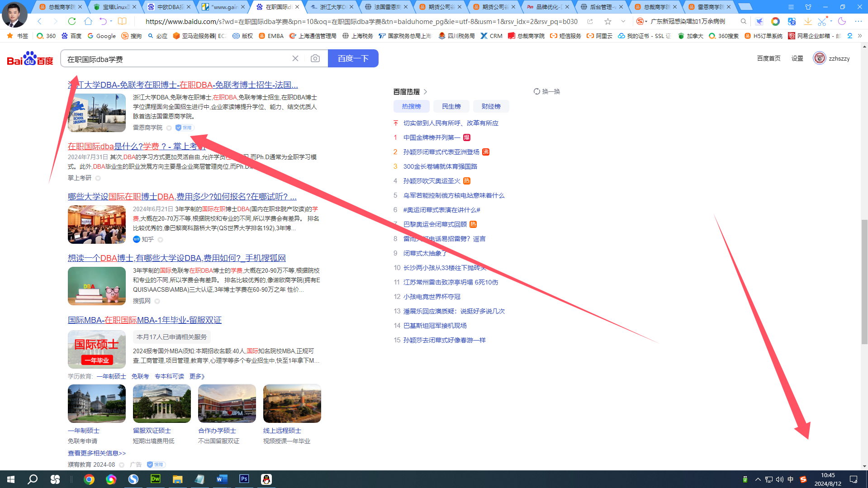Clear the search box with the X icon
Screen dimensions: 868x488
click(296, 58)
